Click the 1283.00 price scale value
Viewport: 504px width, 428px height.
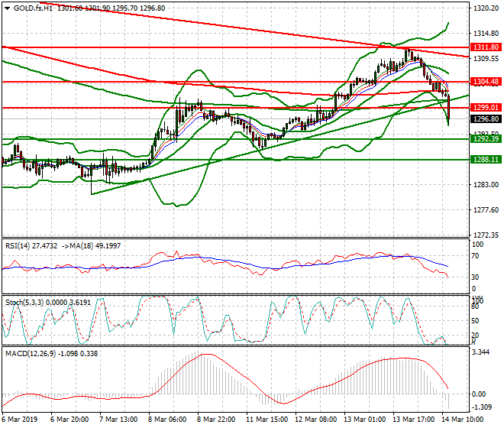click(486, 185)
